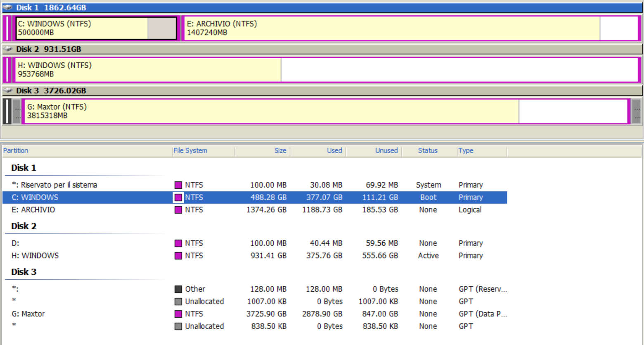Click the Disk 3 drive icon in header
644x345 pixels.
pyautogui.click(x=7, y=90)
